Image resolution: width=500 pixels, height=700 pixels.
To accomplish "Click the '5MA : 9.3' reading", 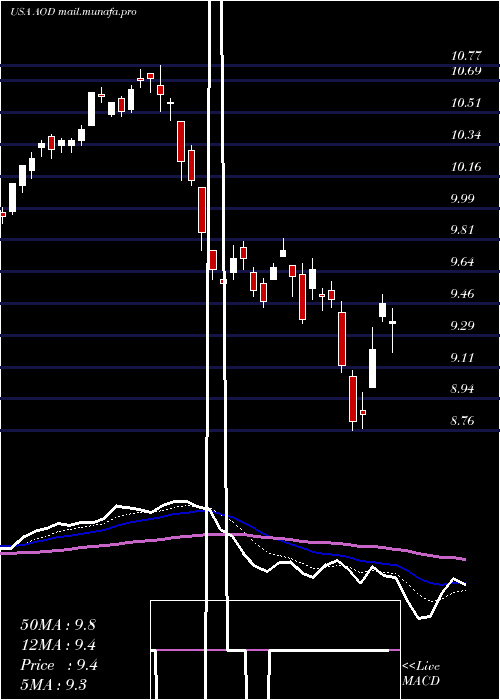I will click(x=54, y=685).
